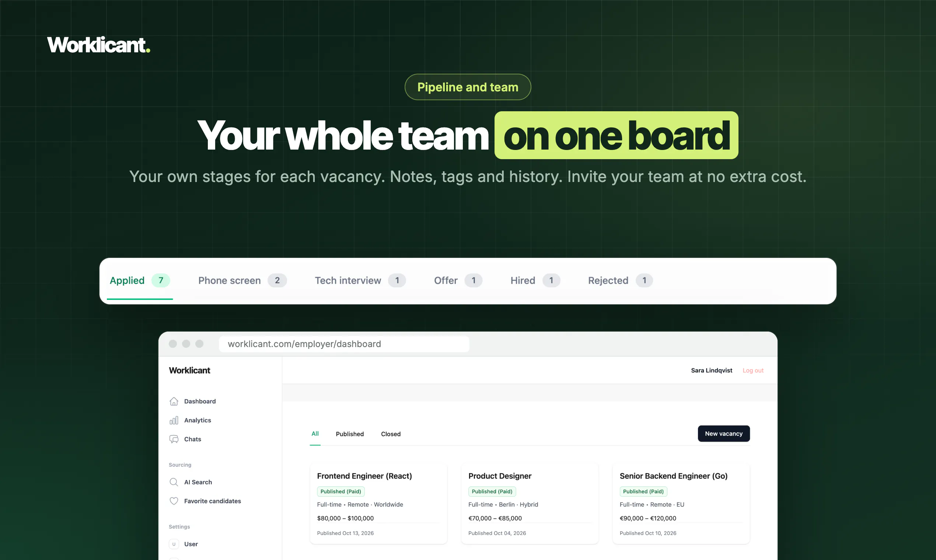This screenshot has width=936, height=560.
Task: Click the Sara Lindqvist user name
Action: pos(712,370)
